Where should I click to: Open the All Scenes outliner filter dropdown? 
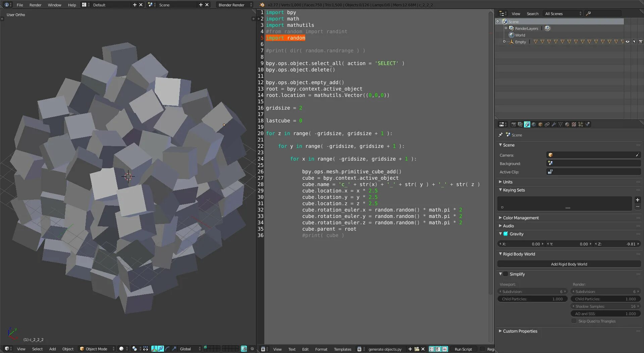562,13
